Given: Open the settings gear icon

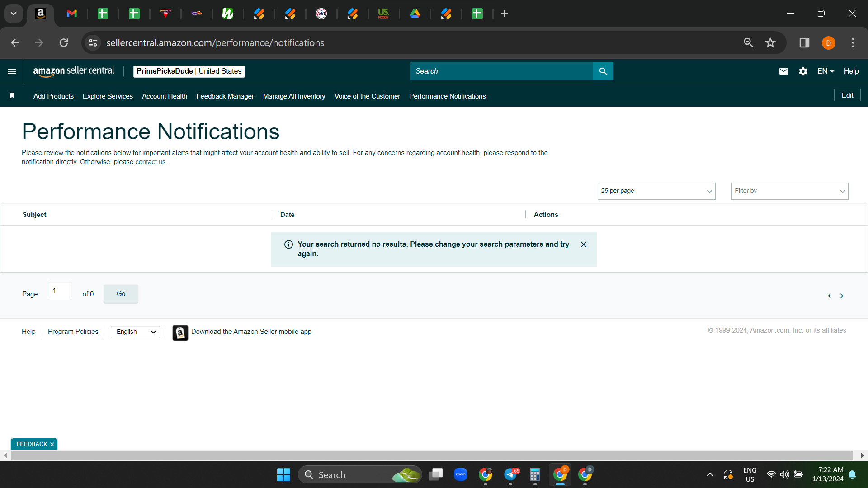Looking at the screenshot, I should 803,71.
